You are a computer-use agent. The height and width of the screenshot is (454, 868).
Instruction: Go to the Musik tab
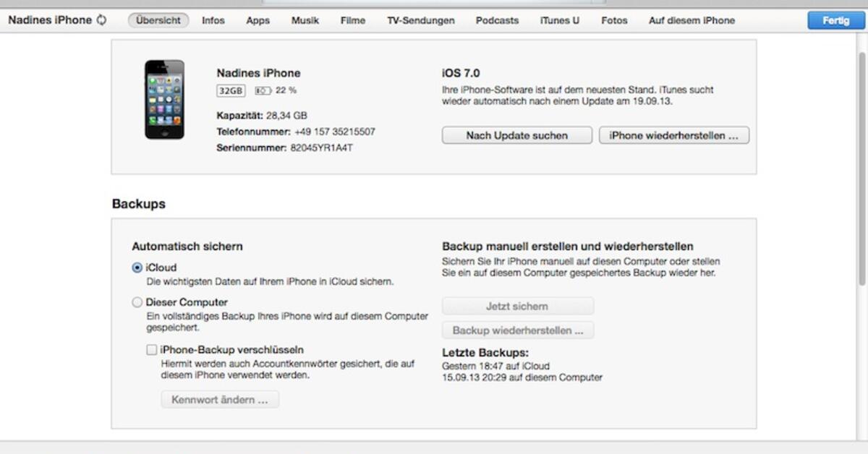point(305,20)
